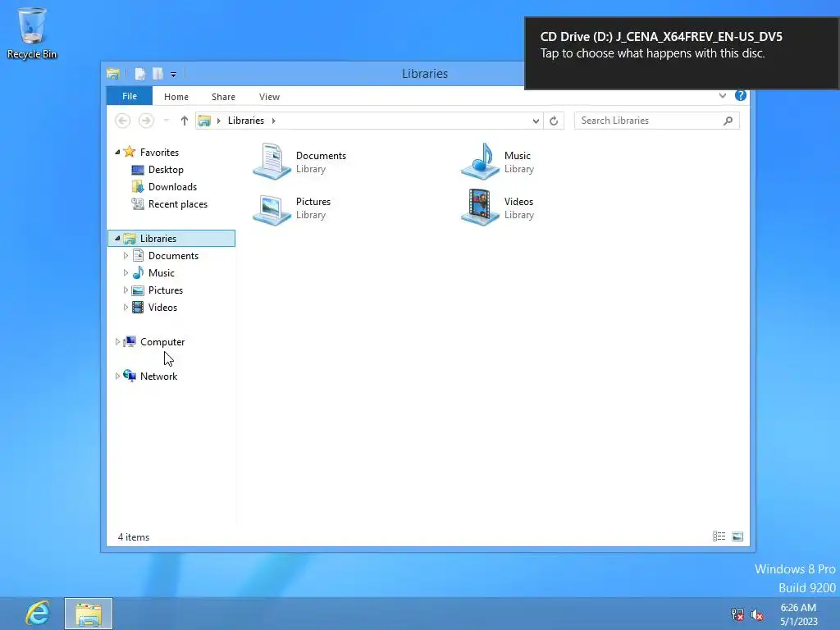The image size is (840, 630).
Task: Select Videos in navigation tree
Action: click(x=162, y=308)
